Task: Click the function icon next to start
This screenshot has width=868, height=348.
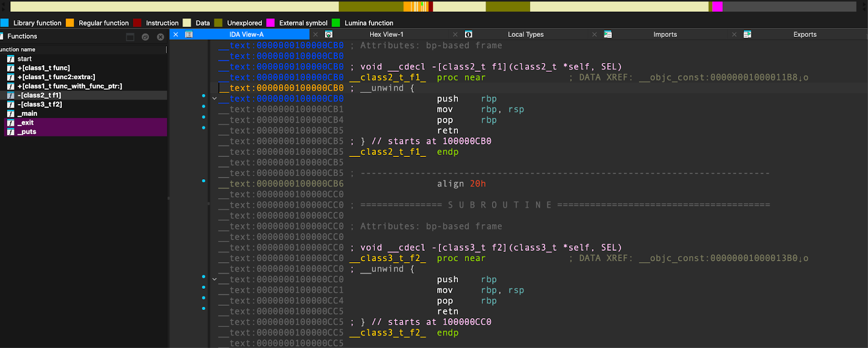Action: click(10, 59)
